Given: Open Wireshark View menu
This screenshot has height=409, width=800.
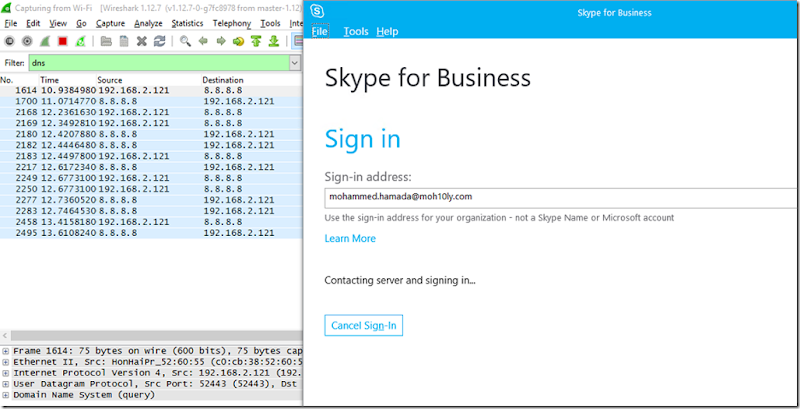Looking at the screenshot, I should coord(58,23).
